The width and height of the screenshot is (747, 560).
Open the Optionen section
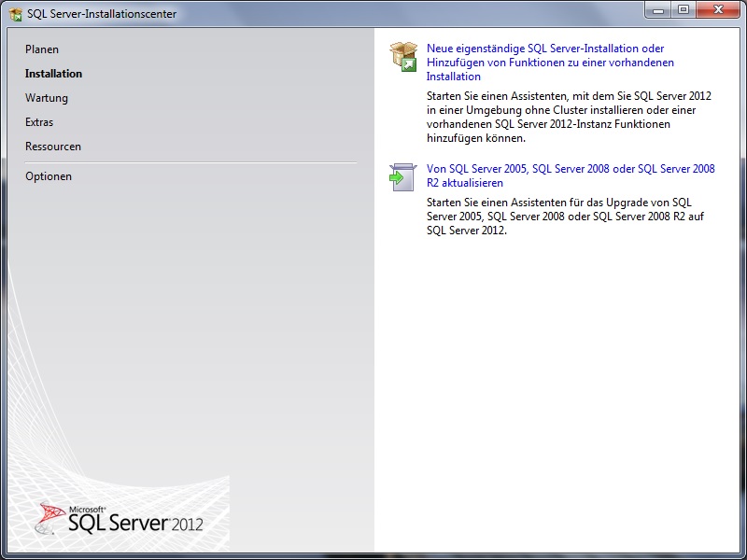(x=49, y=176)
